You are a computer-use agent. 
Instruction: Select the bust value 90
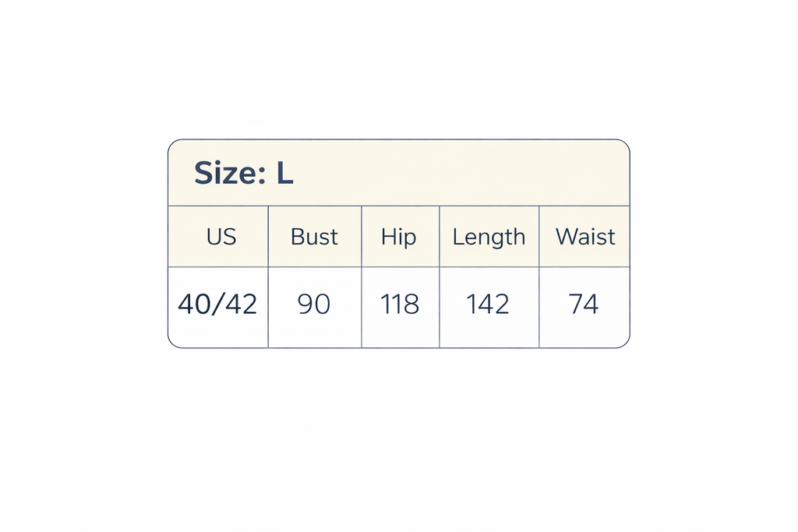point(314,305)
